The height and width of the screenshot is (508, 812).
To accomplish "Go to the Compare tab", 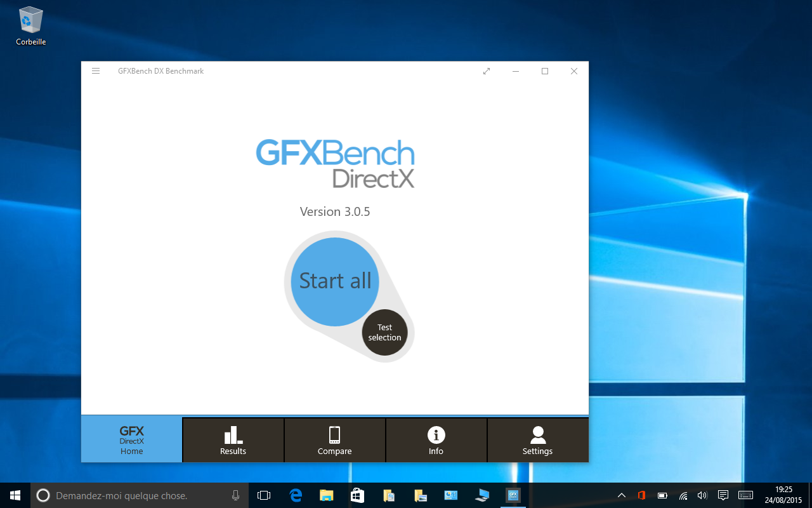I will pos(335,439).
